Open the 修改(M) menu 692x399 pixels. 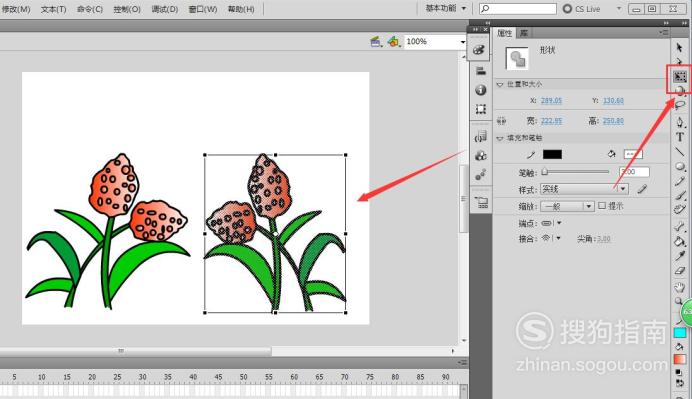point(16,9)
